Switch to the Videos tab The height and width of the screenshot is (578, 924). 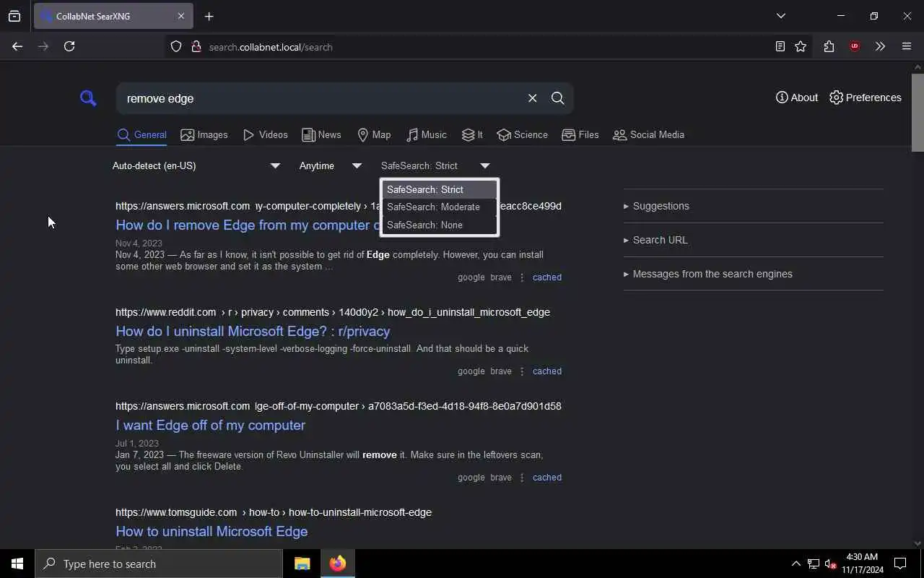(266, 134)
